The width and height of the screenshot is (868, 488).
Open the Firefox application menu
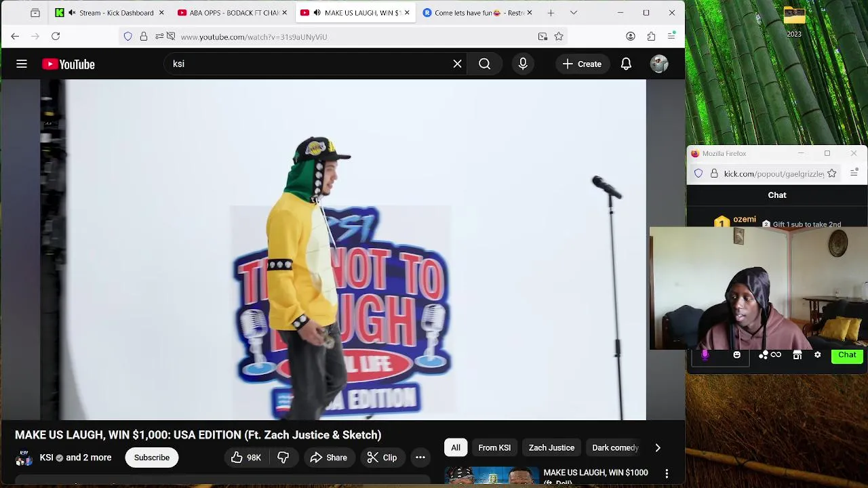(x=671, y=37)
